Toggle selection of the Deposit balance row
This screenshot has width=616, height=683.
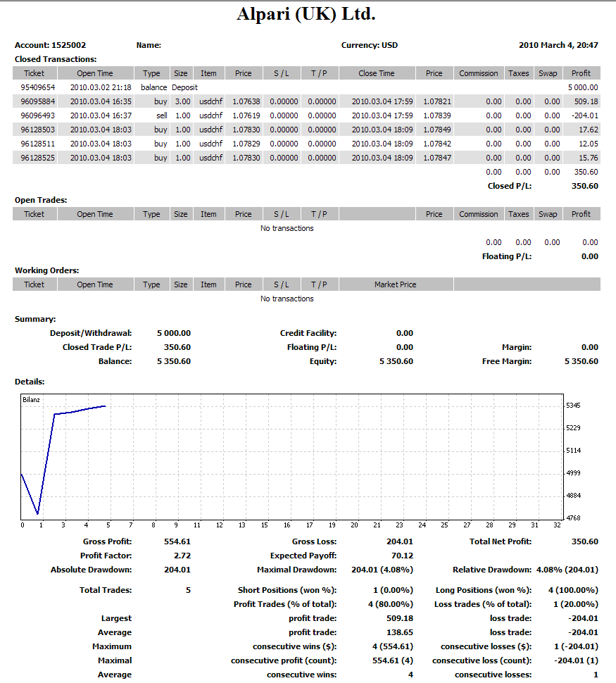(x=211, y=87)
